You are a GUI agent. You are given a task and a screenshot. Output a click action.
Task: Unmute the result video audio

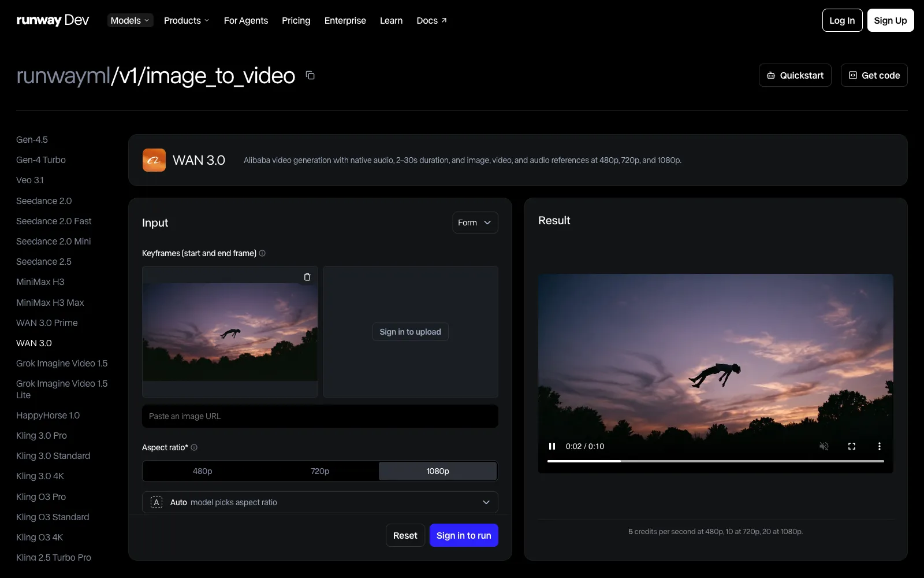coord(824,446)
